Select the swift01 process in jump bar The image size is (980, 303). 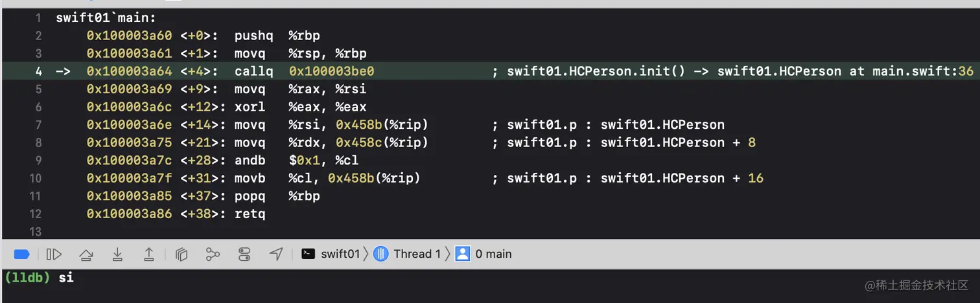(340, 254)
